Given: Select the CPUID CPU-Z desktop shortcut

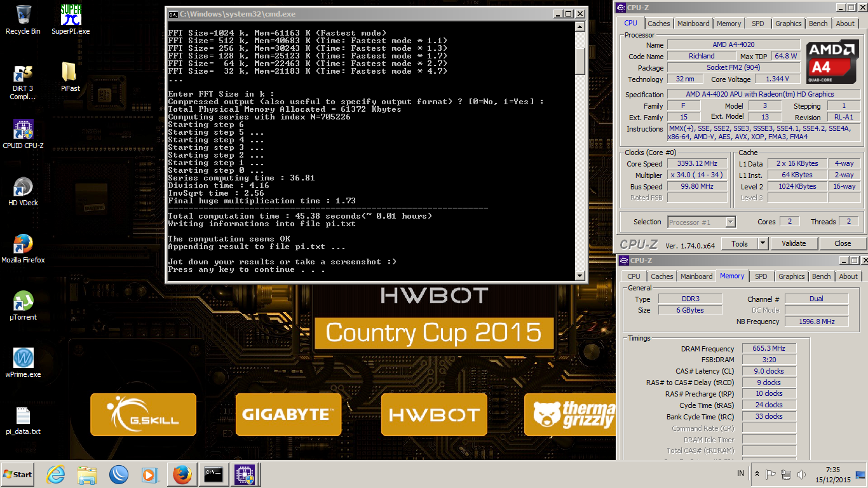Looking at the screenshot, I should point(23,133).
